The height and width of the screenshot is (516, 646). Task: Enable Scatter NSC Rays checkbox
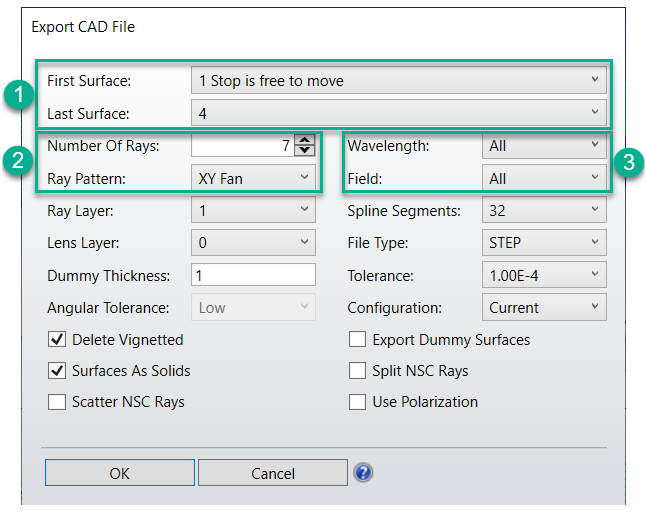pos(57,402)
